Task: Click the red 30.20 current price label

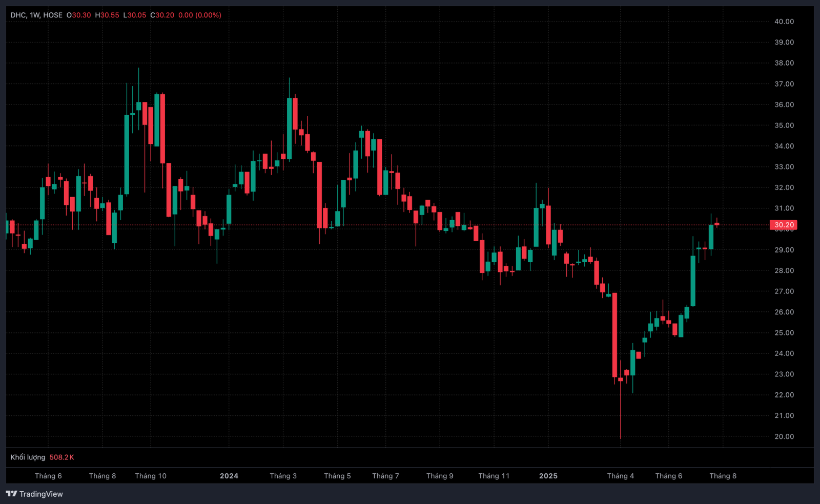Action: point(784,225)
